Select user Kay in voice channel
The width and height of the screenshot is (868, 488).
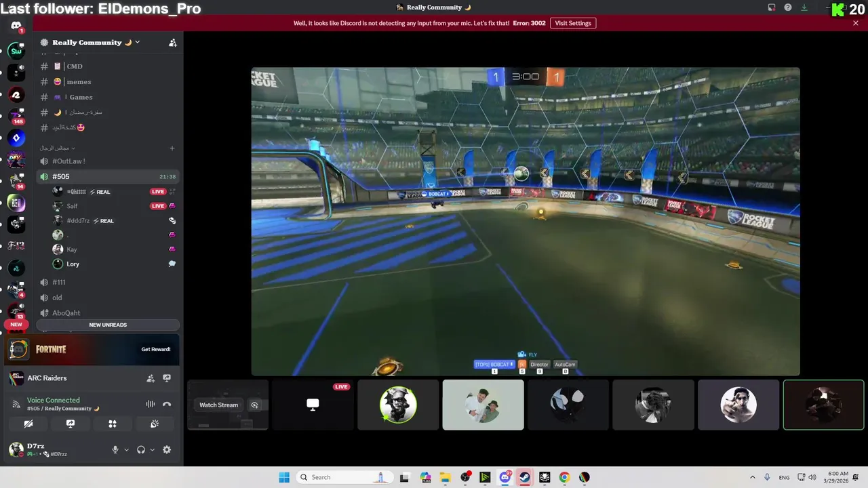(x=114, y=249)
